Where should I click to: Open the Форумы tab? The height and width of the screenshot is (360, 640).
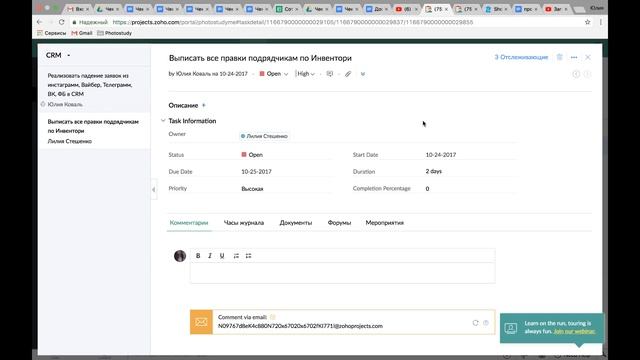coord(339,222)
